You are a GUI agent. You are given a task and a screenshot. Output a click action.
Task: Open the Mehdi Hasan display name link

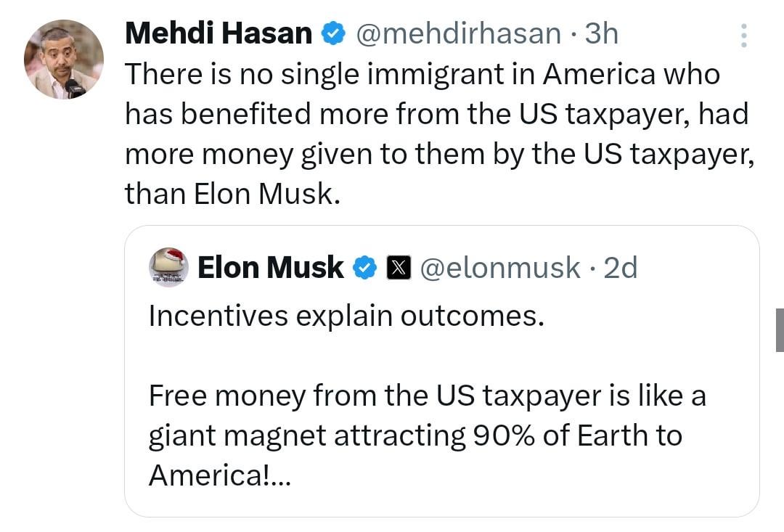(x=218, y=33)
